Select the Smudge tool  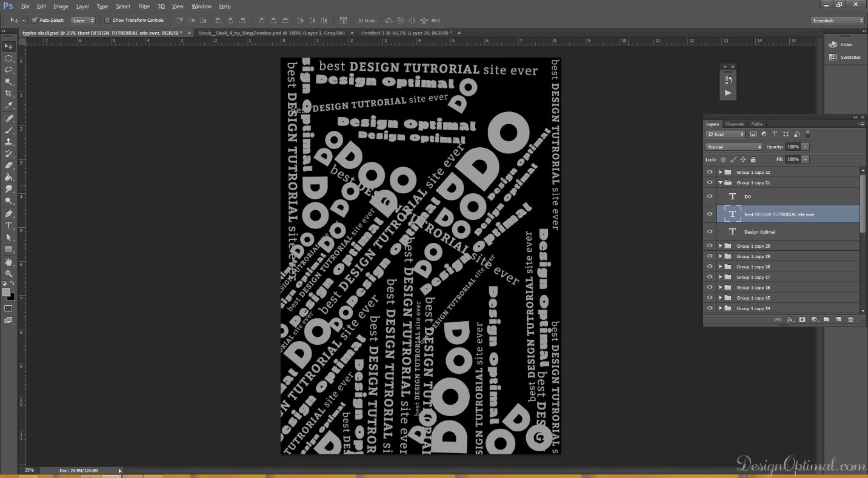coord(8,189)
